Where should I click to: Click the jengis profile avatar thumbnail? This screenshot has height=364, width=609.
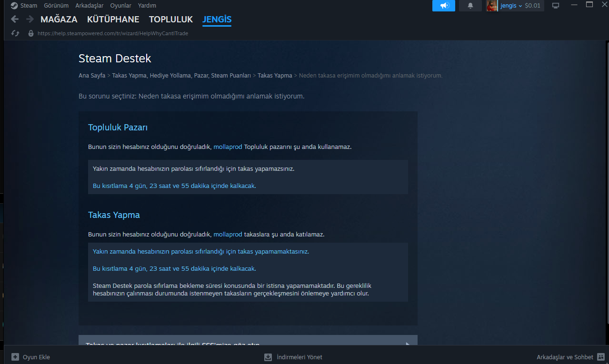tap(492, 6)
